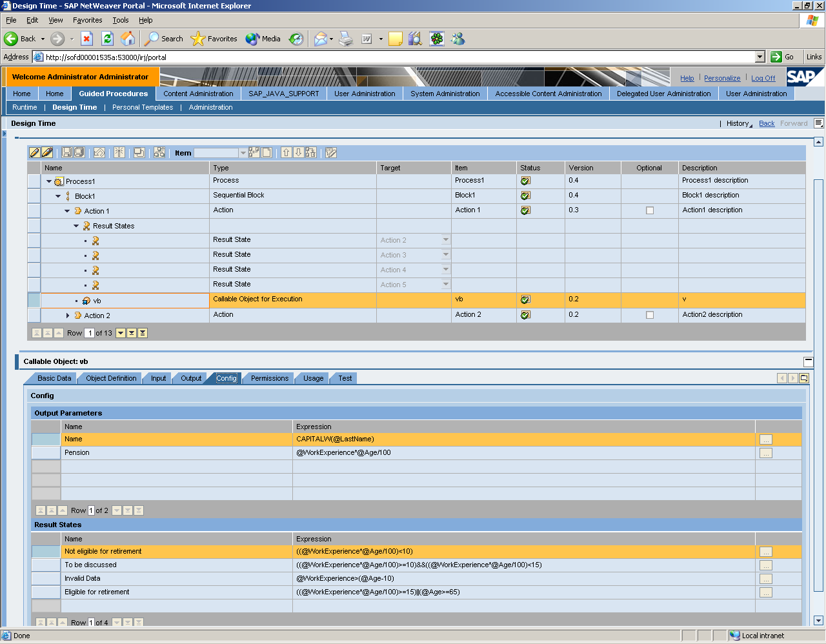
Task: Toggle Optional checkbox for Action 2
Action: click(x=650, y=316)
